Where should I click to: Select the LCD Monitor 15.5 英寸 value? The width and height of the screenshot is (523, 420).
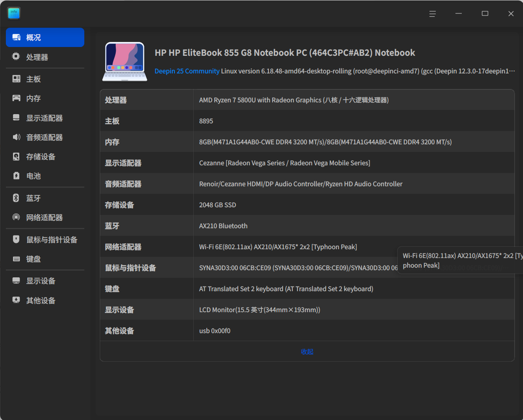point(260,310)
